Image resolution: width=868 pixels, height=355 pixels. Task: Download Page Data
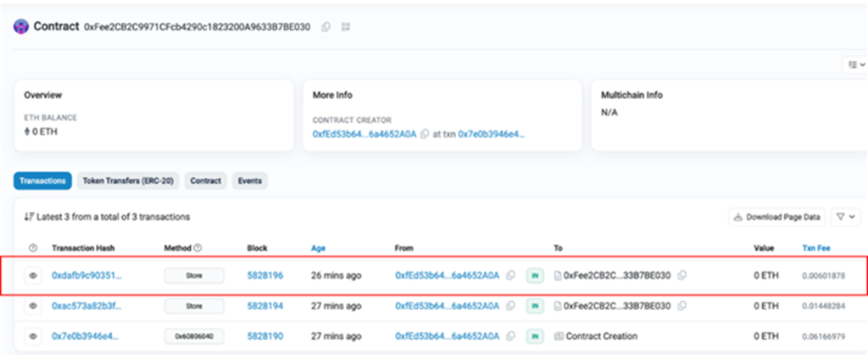coord(777,217)
